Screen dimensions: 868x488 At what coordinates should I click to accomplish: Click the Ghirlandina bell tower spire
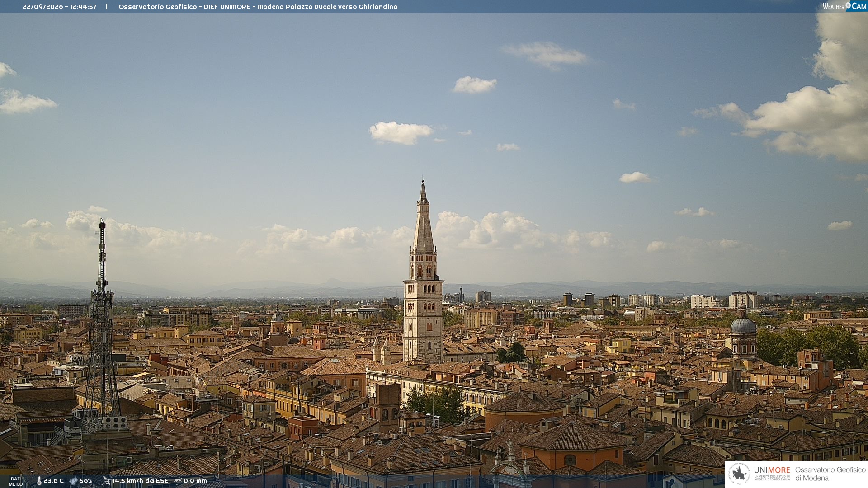[424, 217]
